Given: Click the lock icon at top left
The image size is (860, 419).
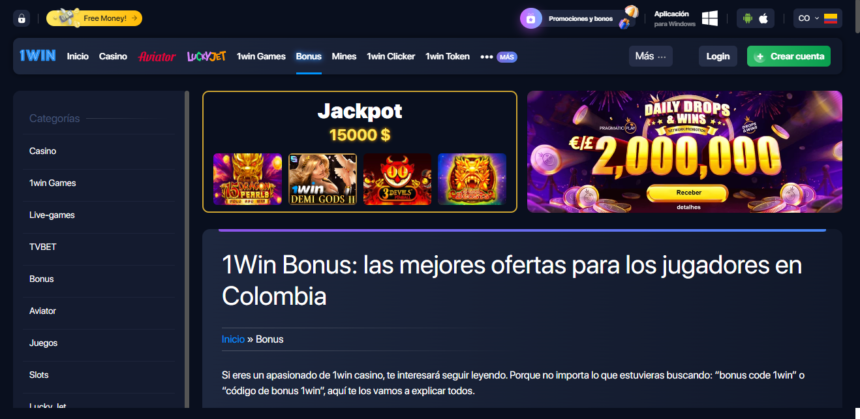Looking at the screenshot, I should point(21,19).
